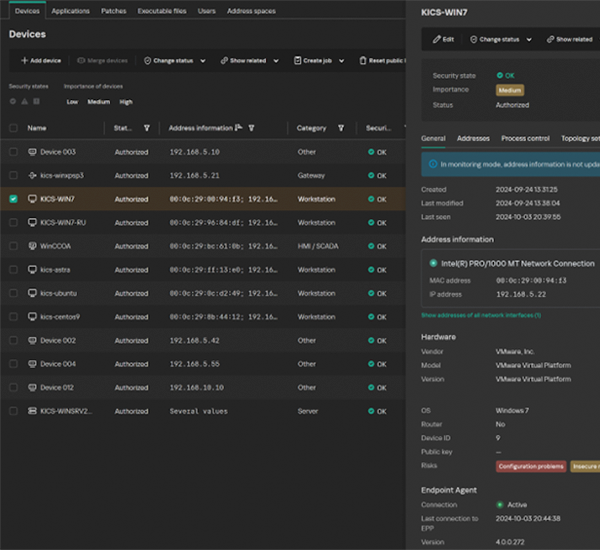Filter by warning triangle security state

point(24,101)
